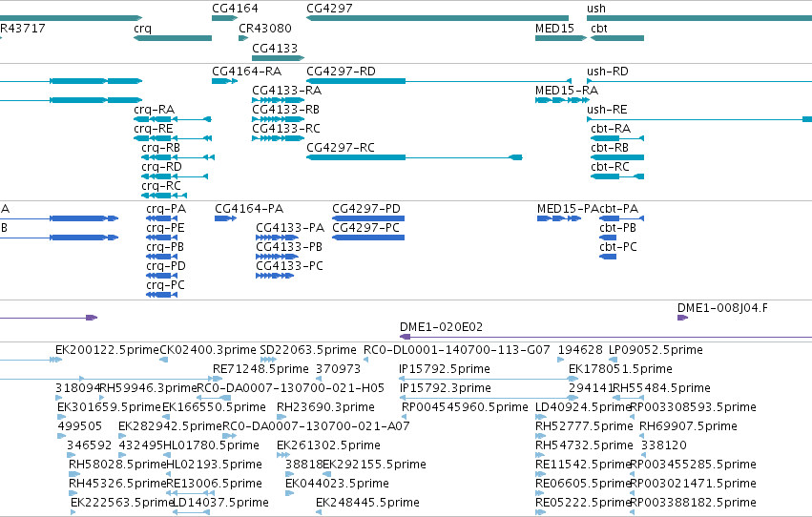Screen dimensions: 812x517
Task: Click EST RH23690.3prime
Action: tap(325, 407)
